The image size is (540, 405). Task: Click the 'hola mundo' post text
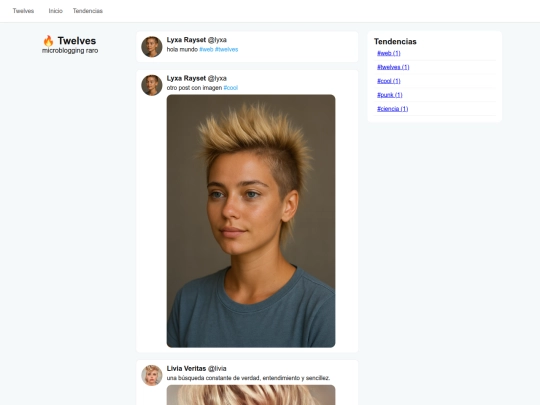(x=182, y=49)
